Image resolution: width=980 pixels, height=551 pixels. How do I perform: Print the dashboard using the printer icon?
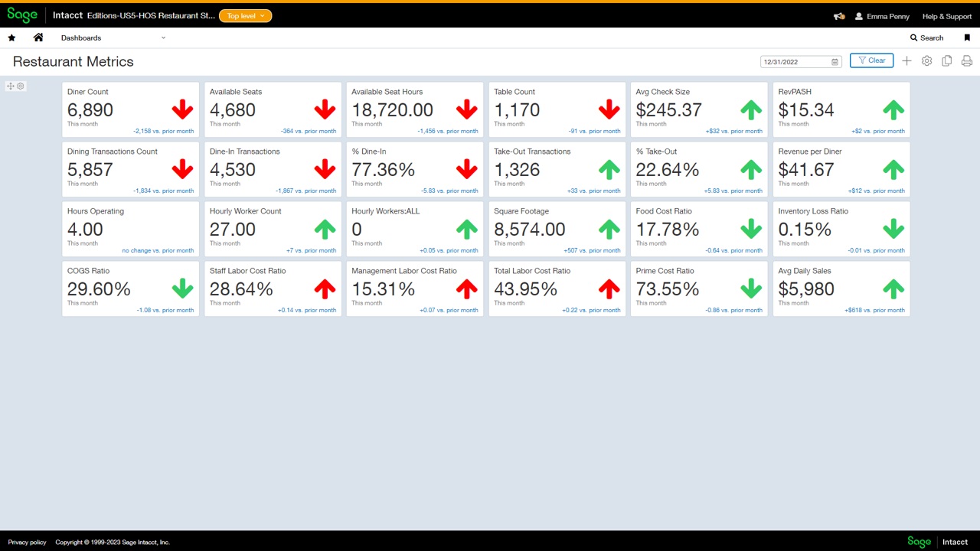click(x=967, y=61)
